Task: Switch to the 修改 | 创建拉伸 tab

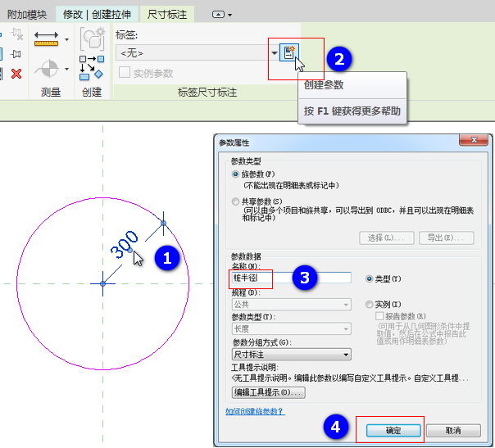Action: pyautogui.click(x=97, y=15)
